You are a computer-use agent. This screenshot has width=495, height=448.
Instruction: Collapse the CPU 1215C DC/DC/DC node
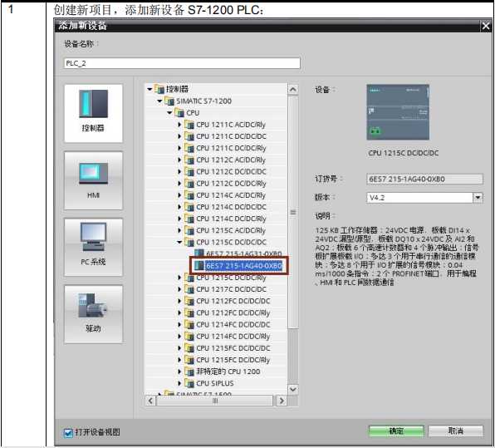coord(179,243)
